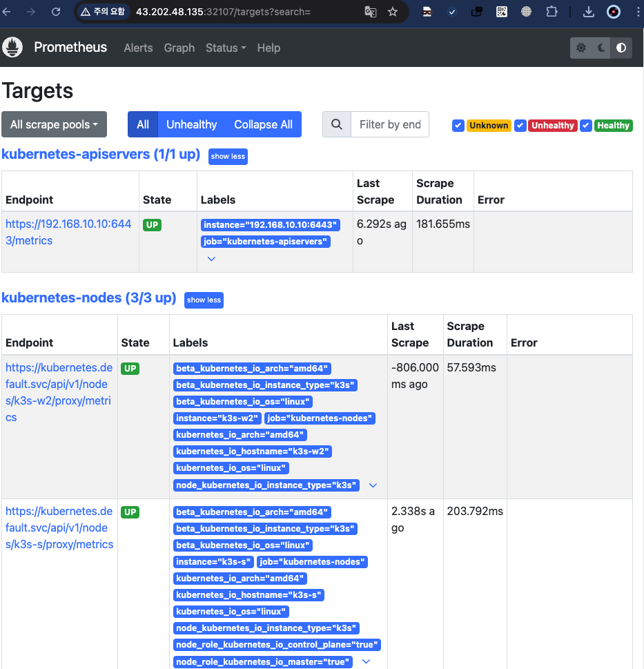This screenshot has height=669, width=644.
Task: Toggle the Unknown state checkbox
Action: [x=458, y=126]
